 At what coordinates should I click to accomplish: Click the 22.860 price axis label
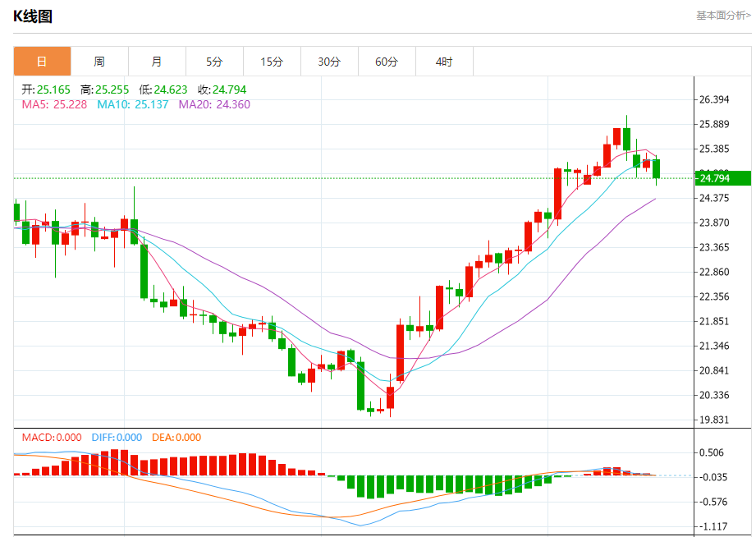click(x=714, y=272)
